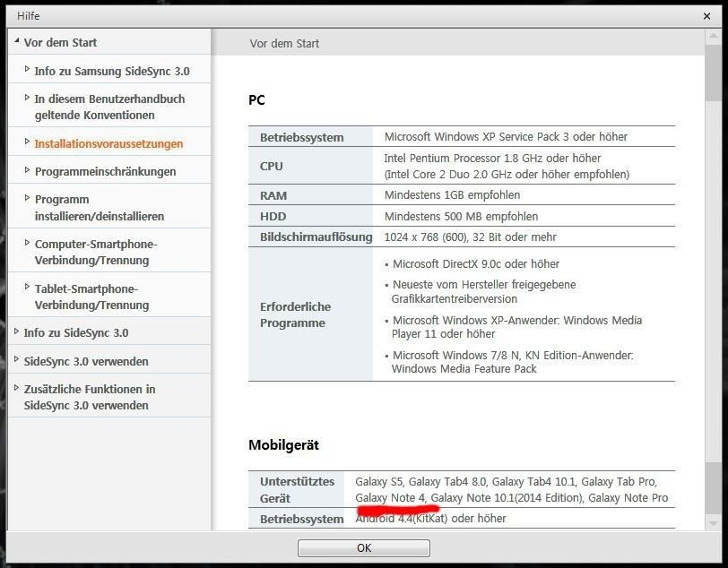
Task: Click Unterstütztes Gerät label cell
Action: coord(296,489)
